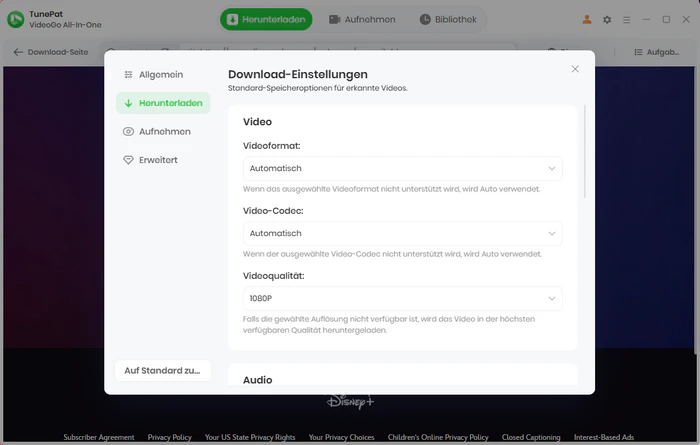Viewport: 700px width, 445px height.
Task: Switch to the Aufnehmen top tab
Action: point(362,19)
